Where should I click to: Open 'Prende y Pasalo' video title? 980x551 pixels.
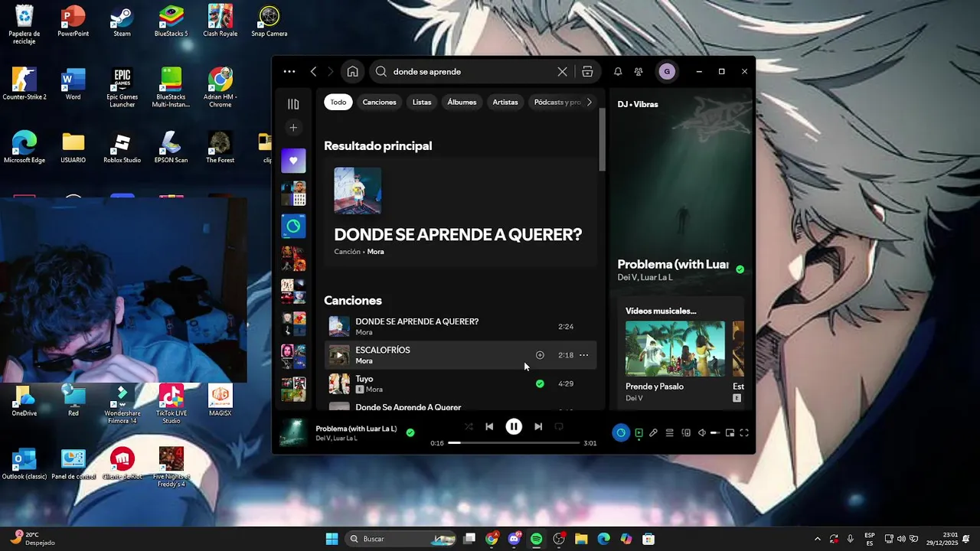tap(655, 386)
